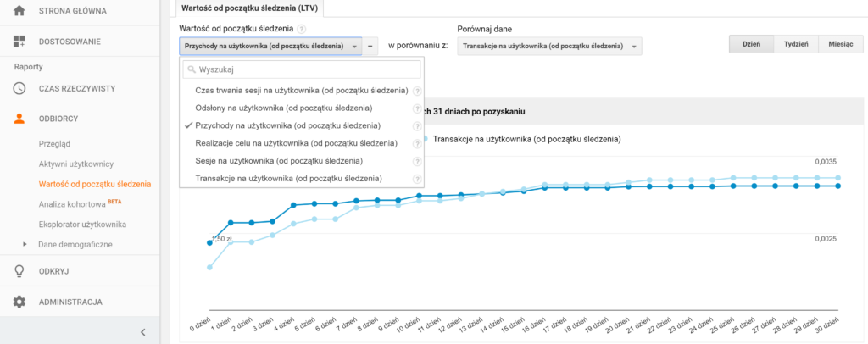Open the Przychody na użytkownika metric dropdown
The image size is (868, 344).
(270, 47)
